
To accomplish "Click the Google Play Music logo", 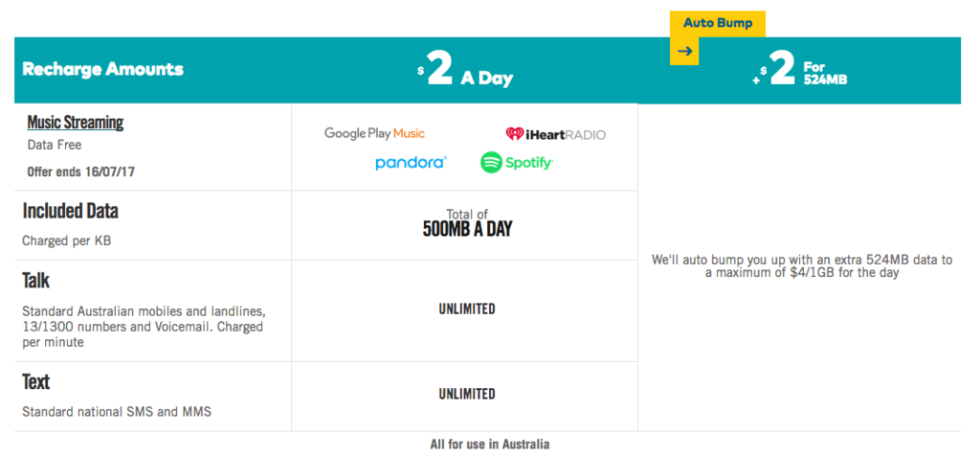I will (374, 133).
